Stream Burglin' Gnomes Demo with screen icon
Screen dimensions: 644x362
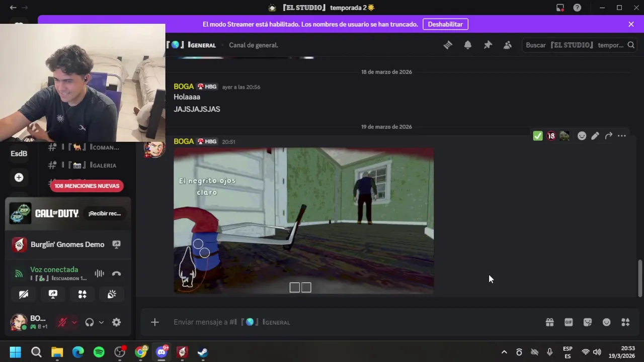click(x=116, y=244)
